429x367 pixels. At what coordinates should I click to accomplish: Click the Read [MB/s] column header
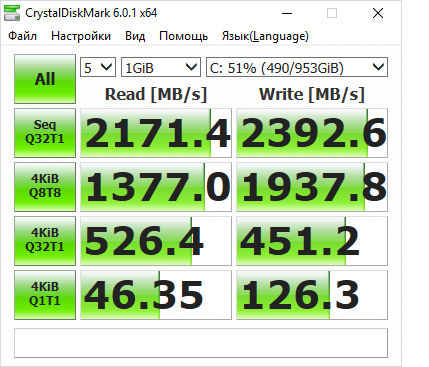(x=156, y=94)
